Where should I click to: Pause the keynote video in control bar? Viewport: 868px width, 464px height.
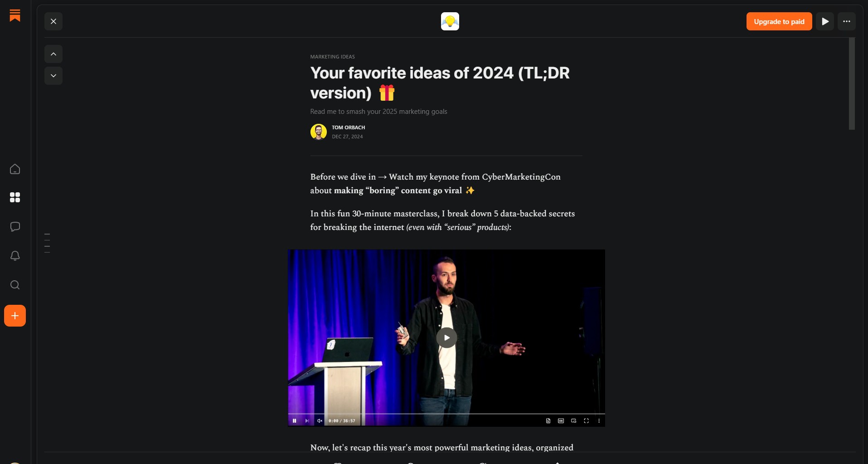click(295, 421)
